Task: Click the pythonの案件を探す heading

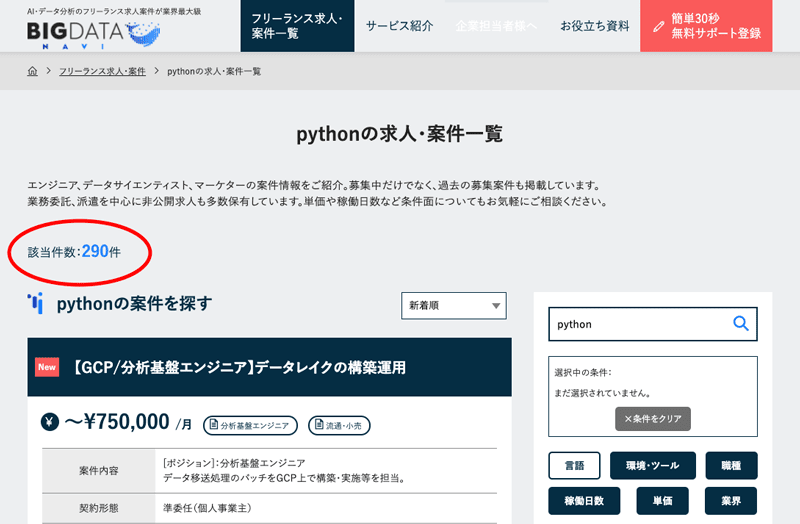Action: click(x=134, y=304)
